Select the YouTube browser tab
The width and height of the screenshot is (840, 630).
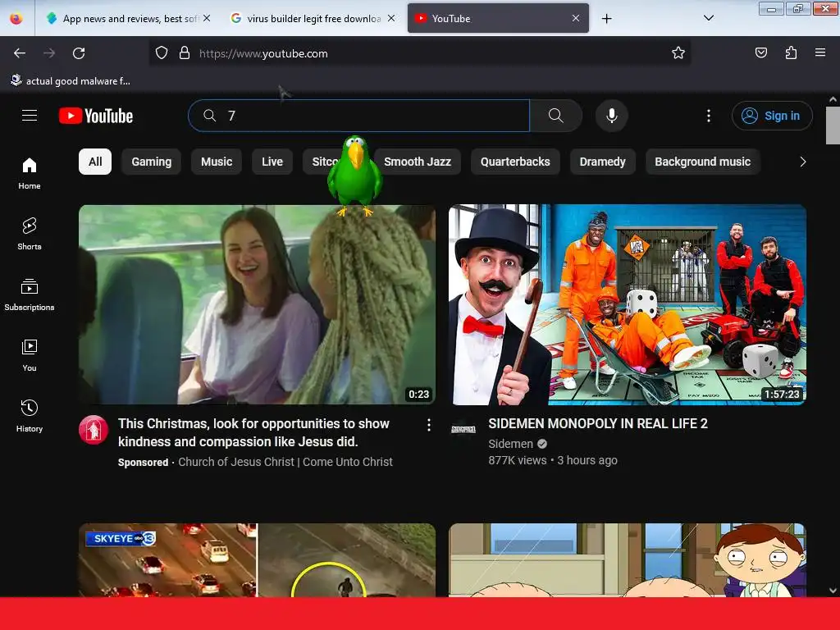click(x=498, y=18)
